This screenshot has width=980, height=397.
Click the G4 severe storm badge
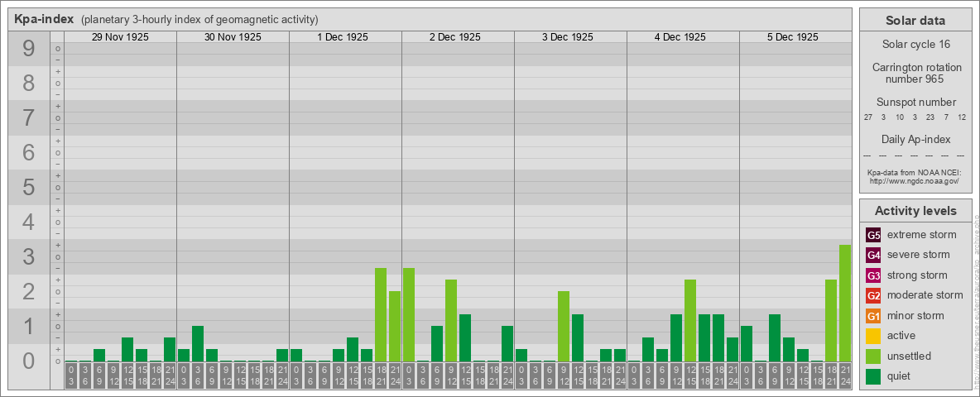click(873, 256)
